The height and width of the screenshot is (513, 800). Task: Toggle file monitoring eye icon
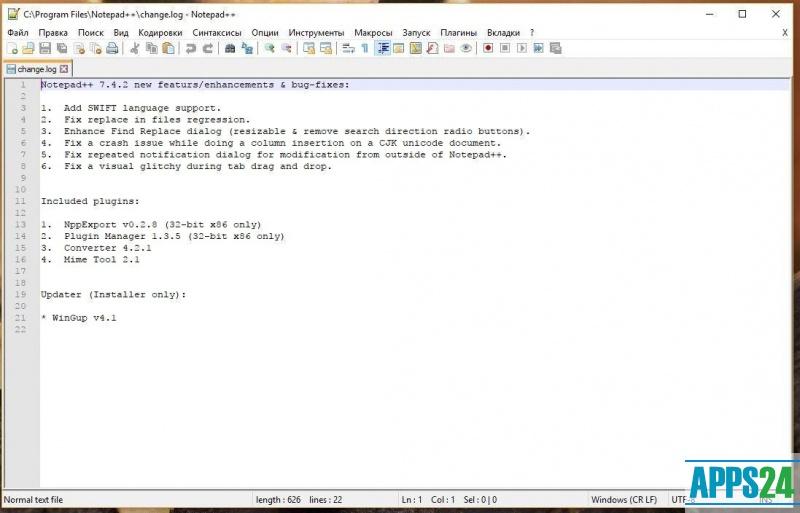coord(466,48)
